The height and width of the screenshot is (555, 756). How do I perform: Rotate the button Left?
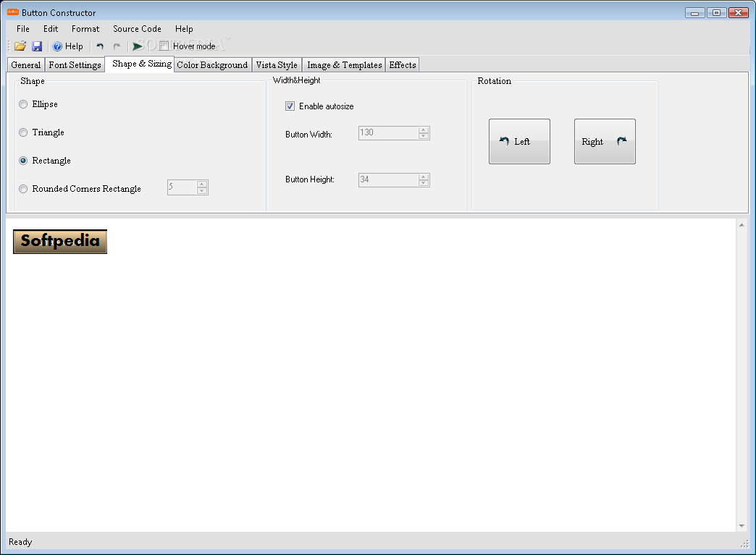click(x=519, y=141)
